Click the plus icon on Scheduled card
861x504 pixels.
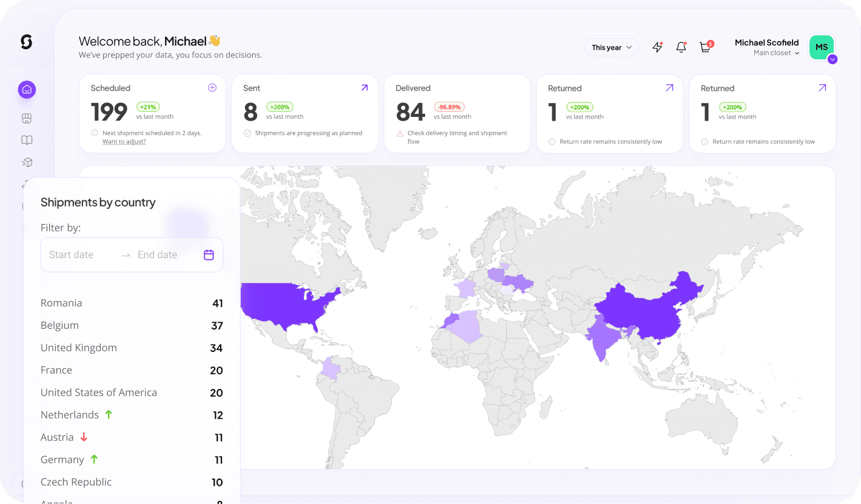pyautogui.click(x=212, y=88)
